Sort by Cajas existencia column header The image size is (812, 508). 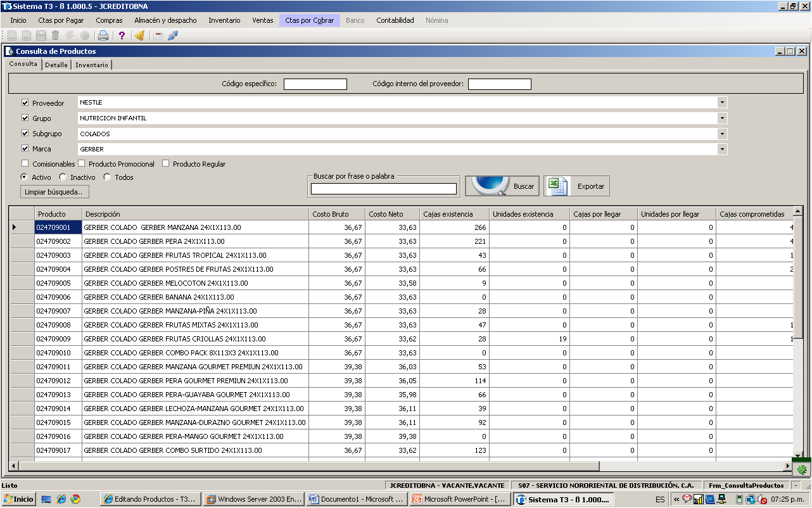[455, 214]
